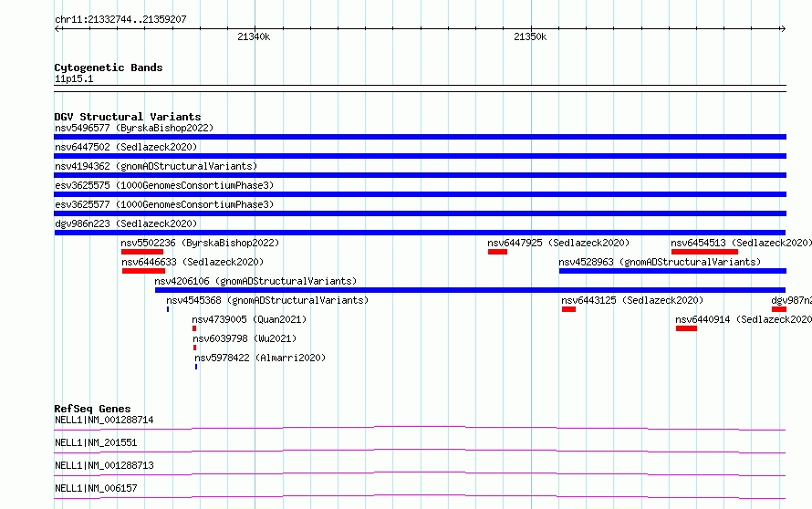Click nsv6039798 (Wu2021) label

(245, 338)
